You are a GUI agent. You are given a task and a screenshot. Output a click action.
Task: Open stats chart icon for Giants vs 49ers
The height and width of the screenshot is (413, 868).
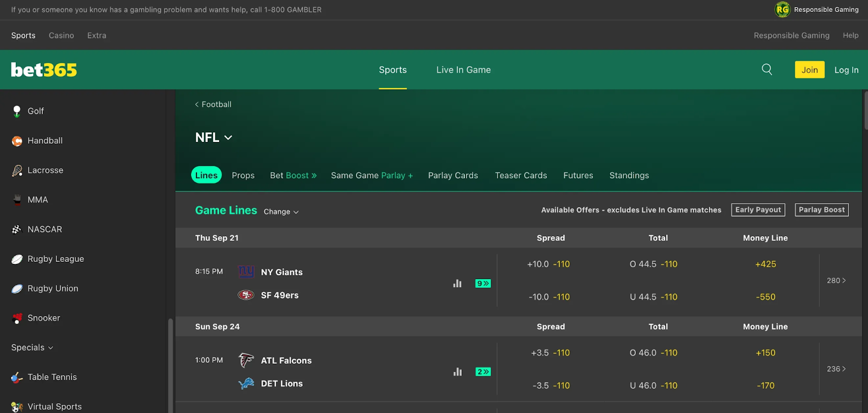(457, 283)
